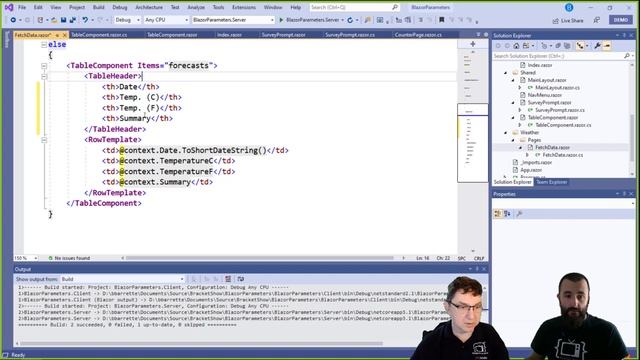Click the Navigate Backward icon
This screenshot has height=360, width=640.
point(13,20)
